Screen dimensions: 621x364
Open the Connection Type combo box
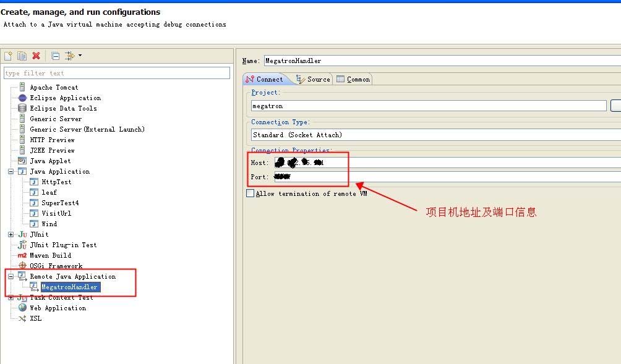pyautogui.click(x=433, y=135)
